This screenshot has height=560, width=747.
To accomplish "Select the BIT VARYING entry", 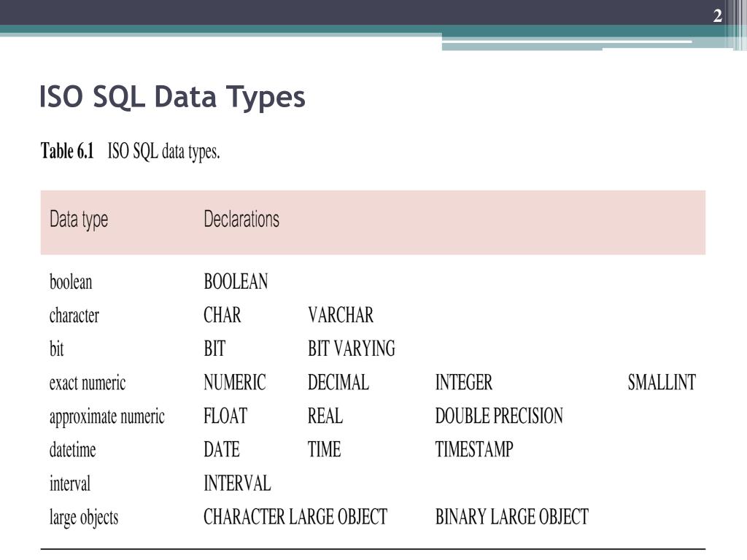I will (x=352, y=349).
